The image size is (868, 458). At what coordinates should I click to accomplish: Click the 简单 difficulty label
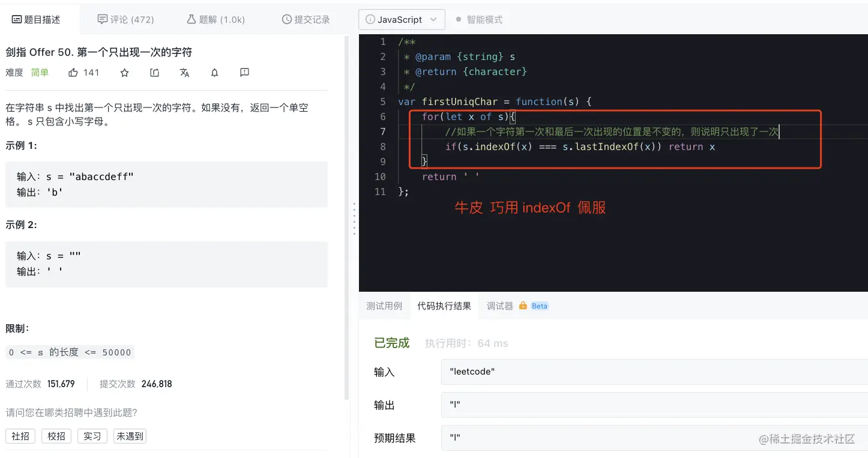pos(40,73)
